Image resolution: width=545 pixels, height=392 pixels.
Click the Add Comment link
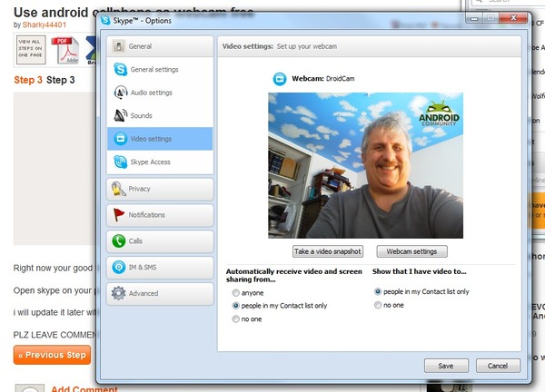pyautogui.click(x=84, y=389)
